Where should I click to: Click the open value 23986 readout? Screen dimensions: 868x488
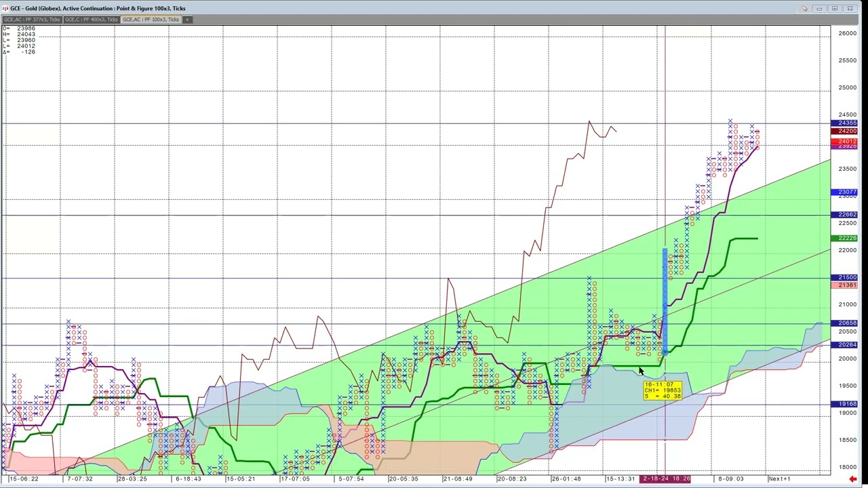(26, 29)
